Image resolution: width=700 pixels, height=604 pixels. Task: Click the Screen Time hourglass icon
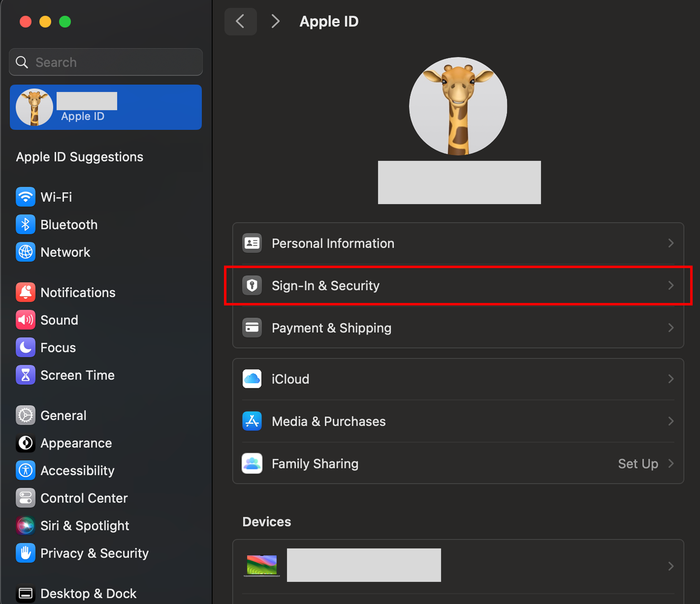pos(25,375)
